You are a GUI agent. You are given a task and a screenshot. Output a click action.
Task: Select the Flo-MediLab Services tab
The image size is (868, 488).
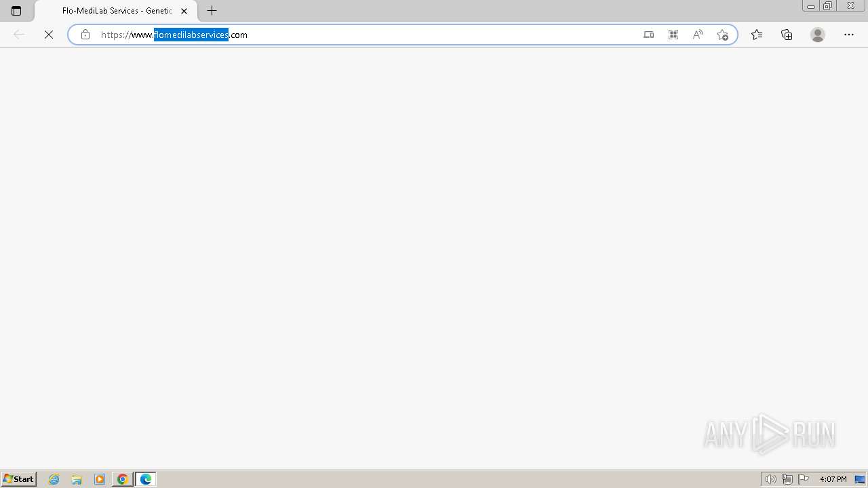(x=116, y=11)
